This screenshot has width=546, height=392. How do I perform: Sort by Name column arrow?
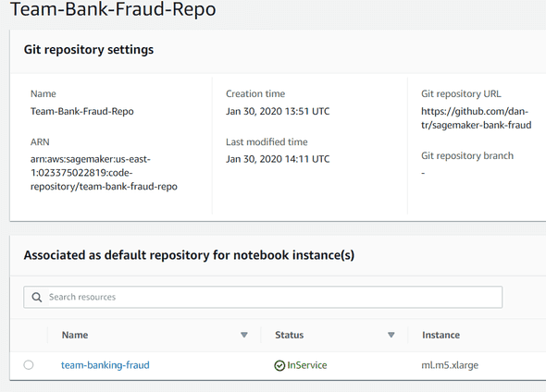pos(244,335)
